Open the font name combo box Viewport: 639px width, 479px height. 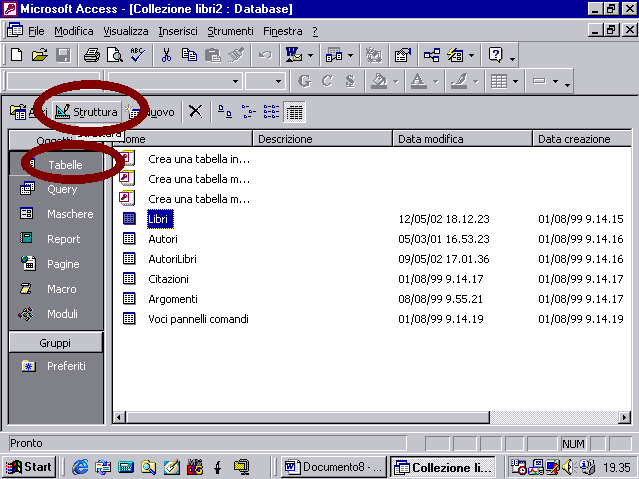click(175, 81)
